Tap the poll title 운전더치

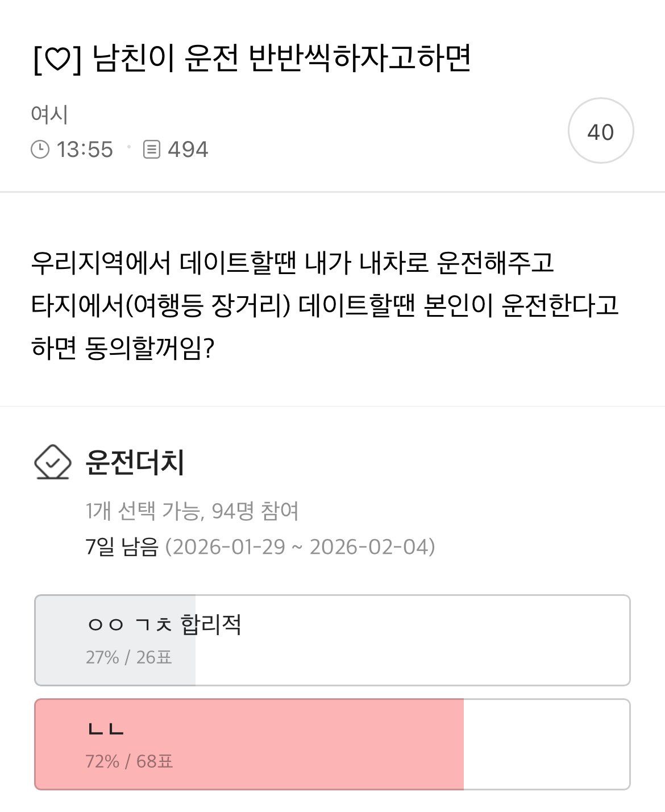pyautogui.click(x=135, y=463)
